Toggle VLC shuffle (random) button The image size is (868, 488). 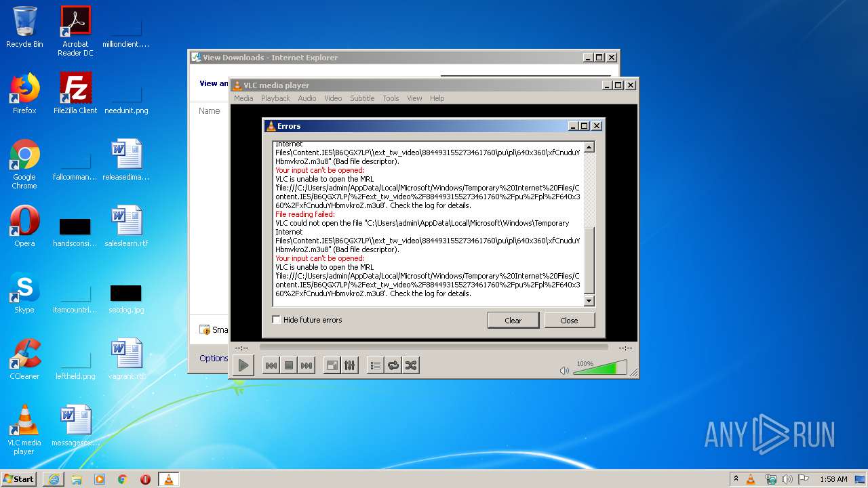coord(410,365)
